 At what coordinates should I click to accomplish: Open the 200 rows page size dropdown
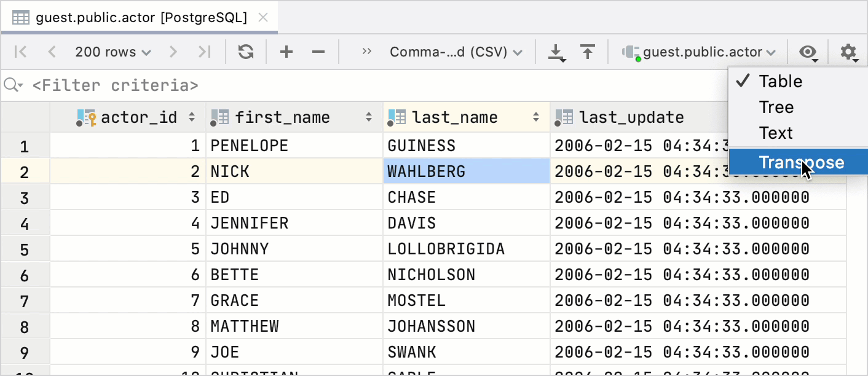pos(113,52)
